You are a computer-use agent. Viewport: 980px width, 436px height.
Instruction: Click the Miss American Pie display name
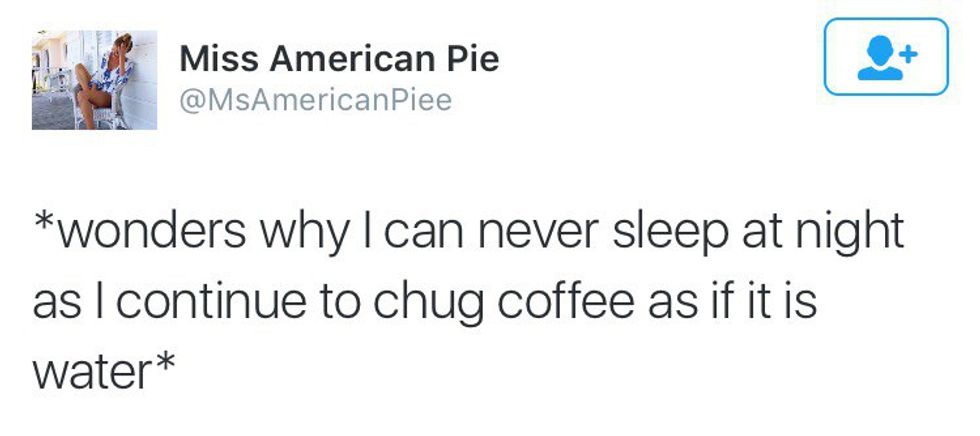[x=339, y=58]
